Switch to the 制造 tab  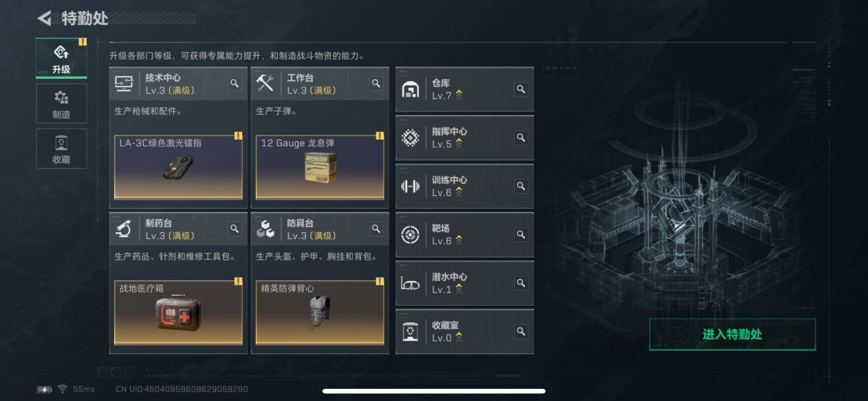point(61,104)
